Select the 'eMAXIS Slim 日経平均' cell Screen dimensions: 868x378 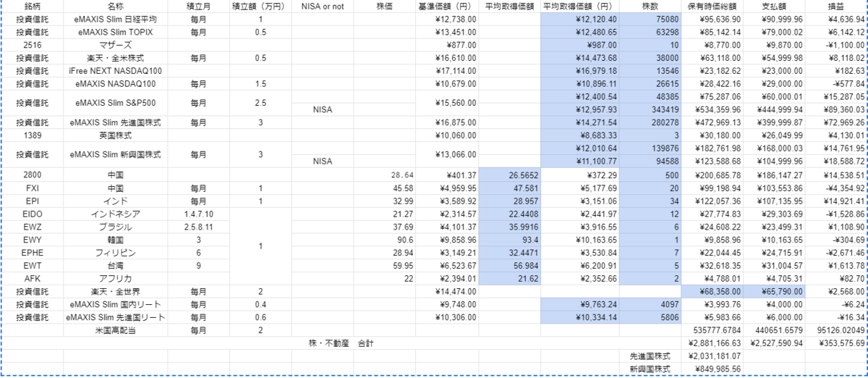(x=116, y=19)
